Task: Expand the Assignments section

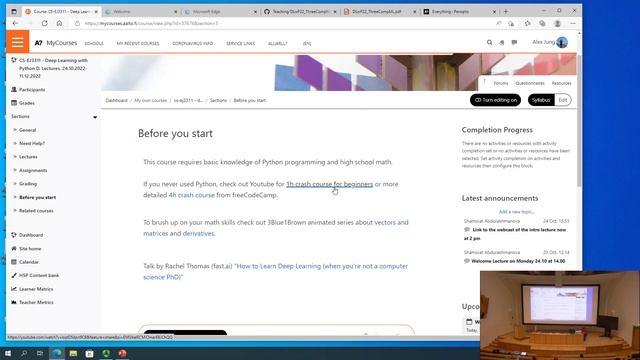Action: tap(33, 170)
